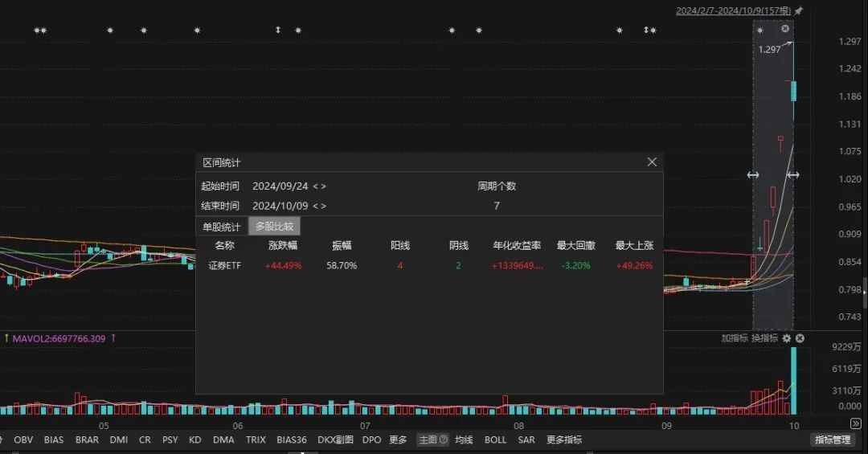The width and height of the screenshot is (868, 454).
Task: Select DMA indicator
Action: pyautogui.click(x=223, y=440)
